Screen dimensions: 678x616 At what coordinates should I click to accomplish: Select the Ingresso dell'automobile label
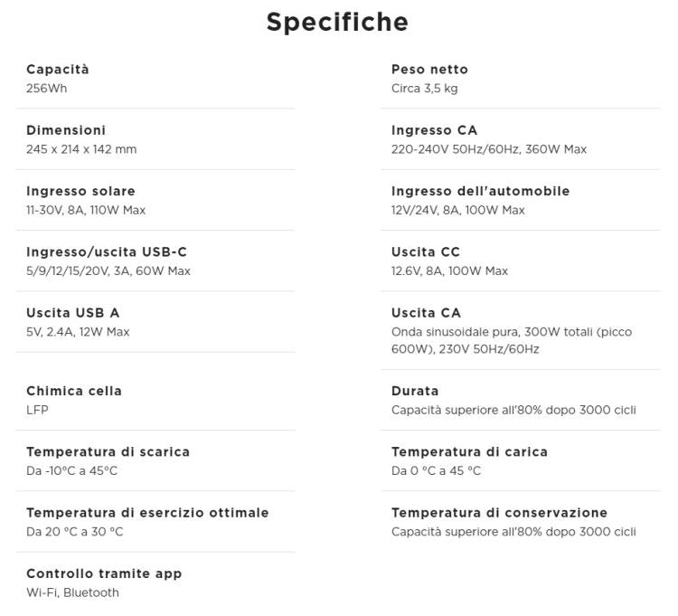point(480,191)
